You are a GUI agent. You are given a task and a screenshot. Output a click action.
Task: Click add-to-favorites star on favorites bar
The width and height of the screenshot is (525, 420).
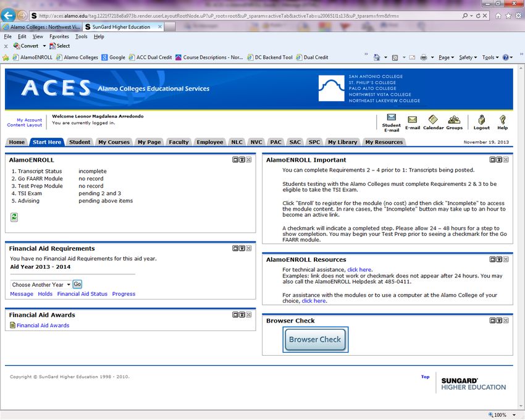(6, 57)
